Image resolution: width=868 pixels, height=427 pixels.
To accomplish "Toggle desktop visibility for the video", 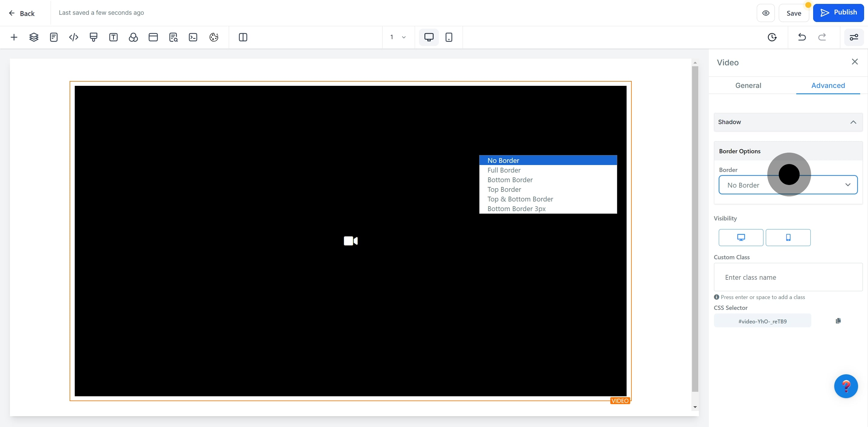I will point(741,237).
